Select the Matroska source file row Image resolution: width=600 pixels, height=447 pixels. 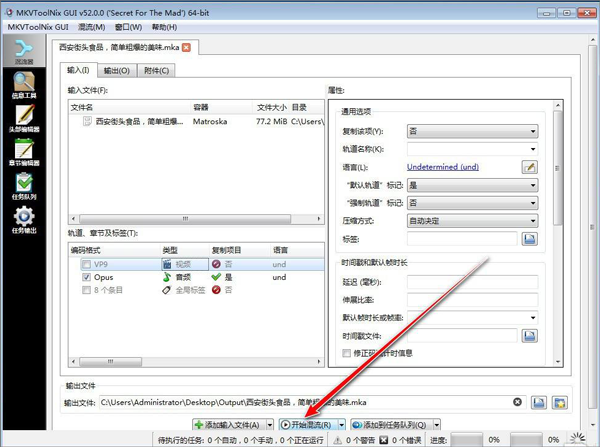coord(197,121)
